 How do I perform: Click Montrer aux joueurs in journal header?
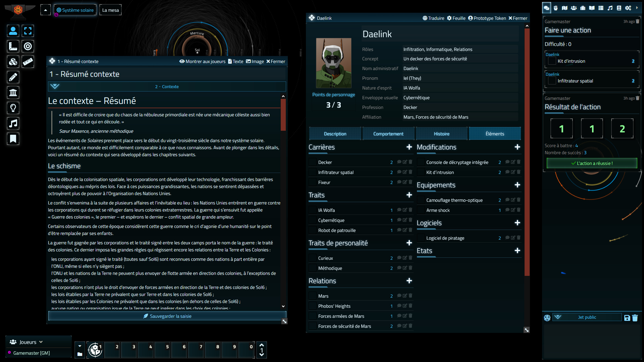[x=202, y=61]
